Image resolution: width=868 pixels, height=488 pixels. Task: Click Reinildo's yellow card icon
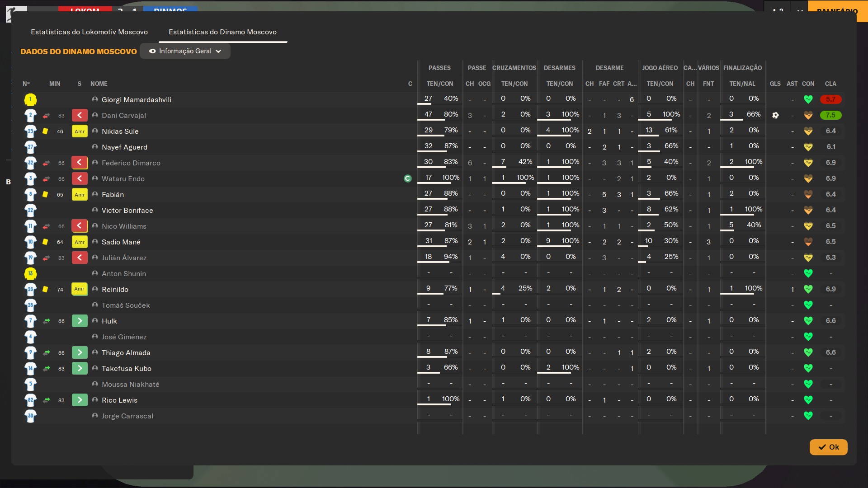click(45, 289)
